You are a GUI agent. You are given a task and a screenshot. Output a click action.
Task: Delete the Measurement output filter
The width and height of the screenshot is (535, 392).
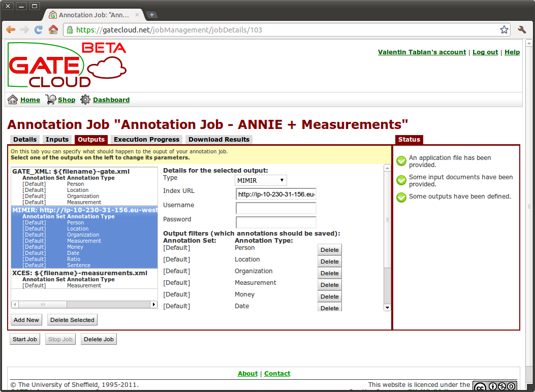(330, 285)
